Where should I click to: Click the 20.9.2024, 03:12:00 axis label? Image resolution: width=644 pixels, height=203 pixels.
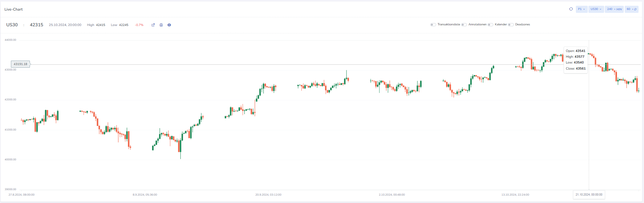coord(268,195)
